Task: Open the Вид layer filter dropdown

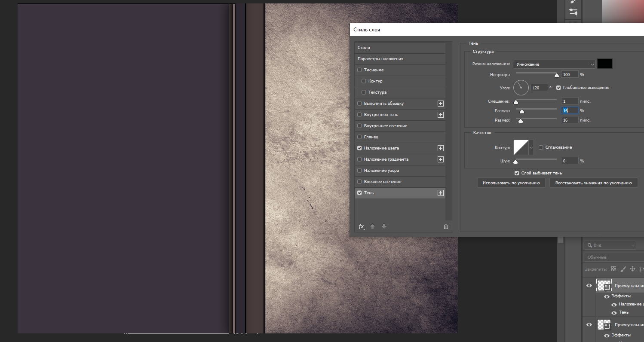Action: (609, 245)
